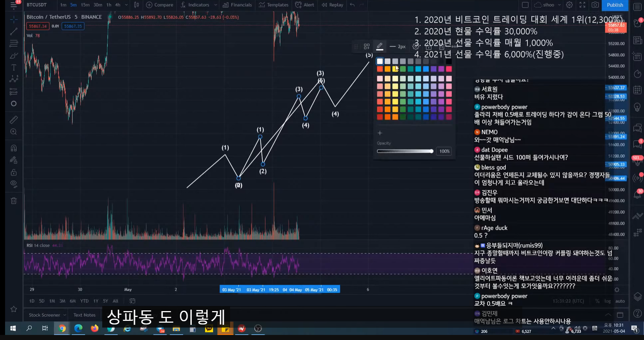Start bar Replay mode
Viewport: 644px width, 340px height.
(332, 5)
